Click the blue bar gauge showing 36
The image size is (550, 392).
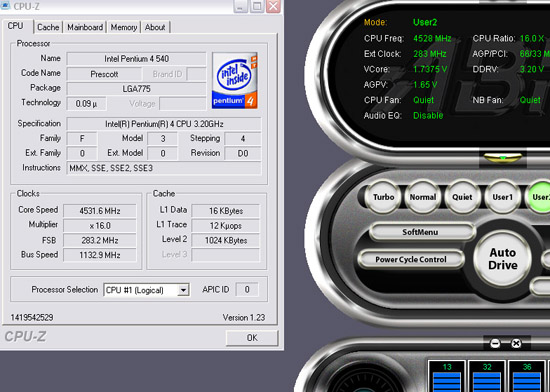[x=526, y=376]
